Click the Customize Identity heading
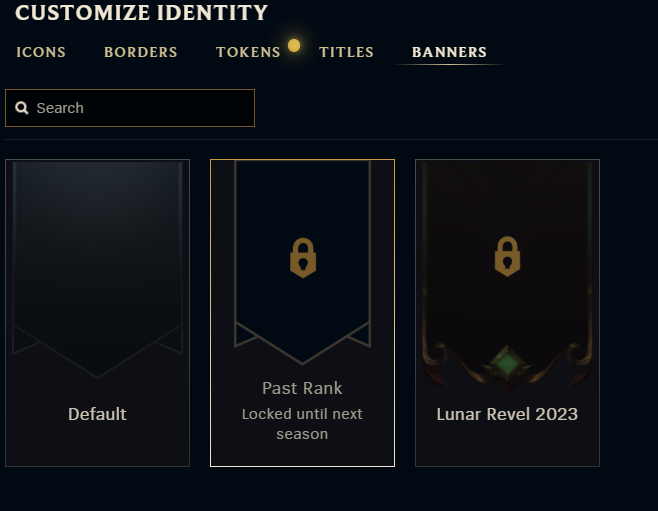The width and height of the screenshot is (658, 511). (x=142, y=13)
